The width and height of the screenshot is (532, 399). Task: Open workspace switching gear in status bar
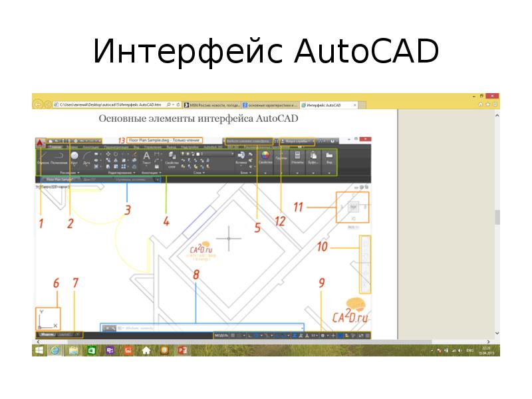tap(323, 336)
